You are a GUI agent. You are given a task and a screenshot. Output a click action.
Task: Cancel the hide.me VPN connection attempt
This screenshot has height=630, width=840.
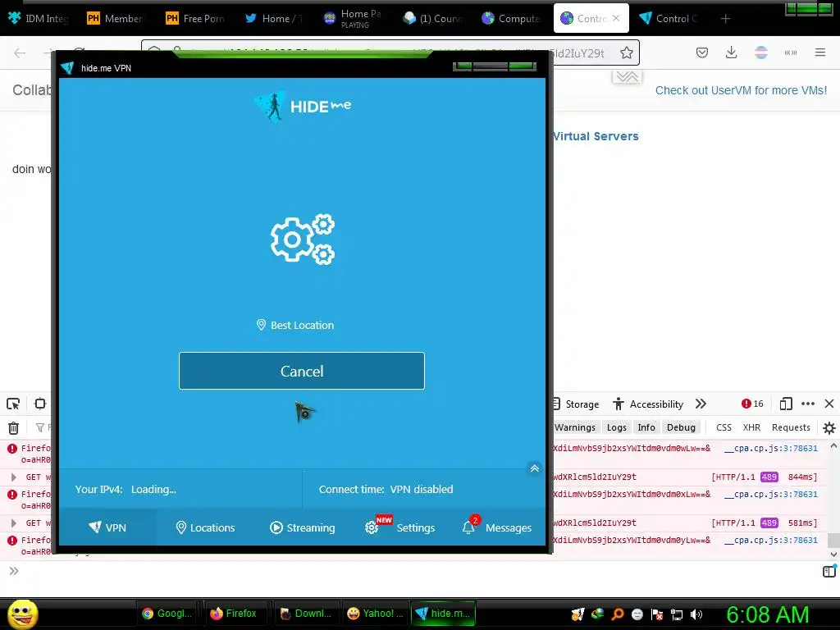(302, 371)
